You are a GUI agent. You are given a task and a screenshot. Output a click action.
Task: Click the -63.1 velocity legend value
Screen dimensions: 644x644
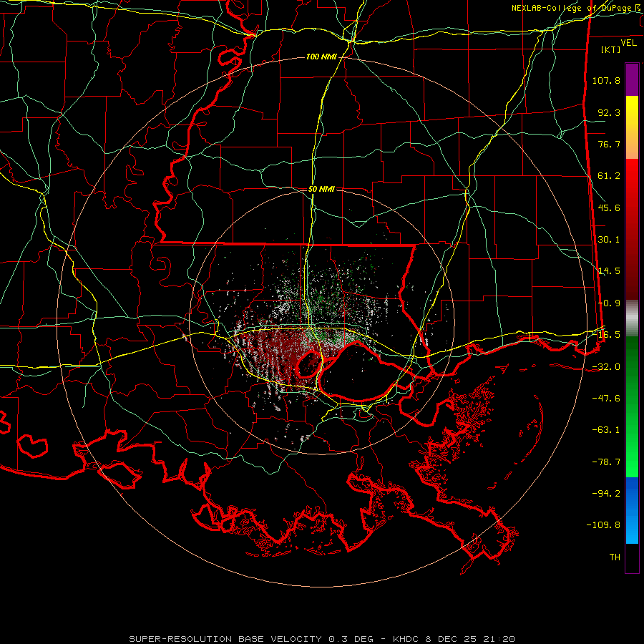[606, 430]
